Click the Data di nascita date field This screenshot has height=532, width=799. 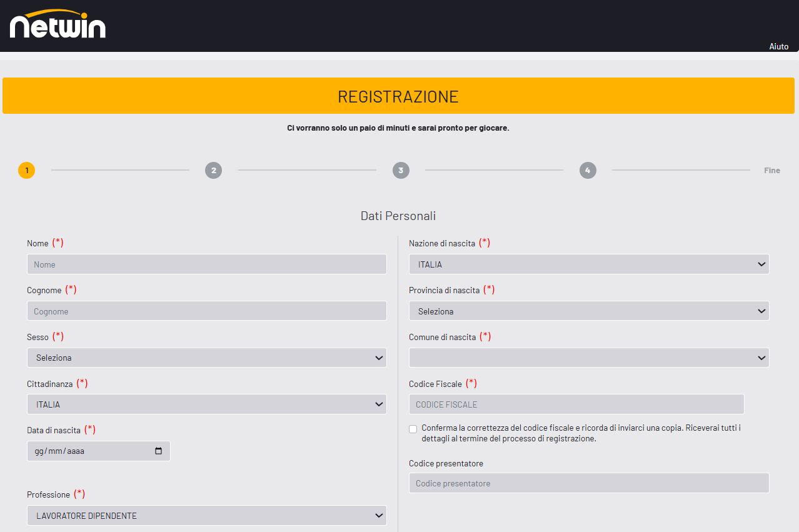pos(88,451)
